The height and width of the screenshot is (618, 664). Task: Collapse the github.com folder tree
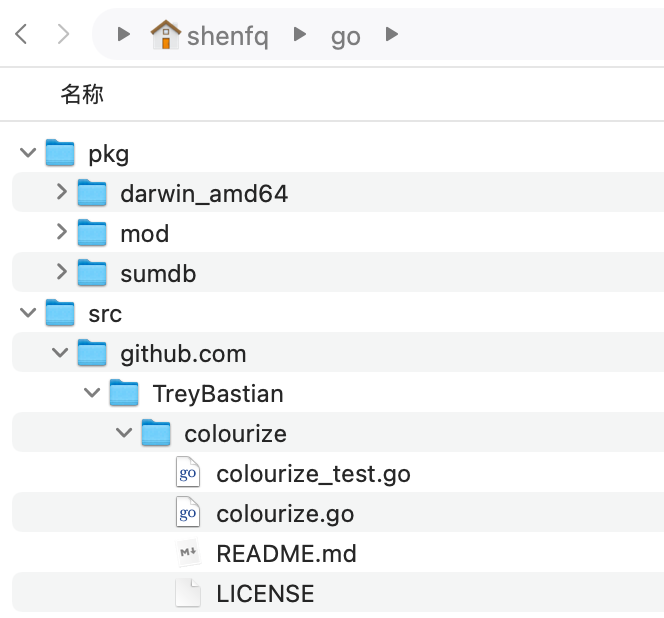pyautogui.click(x=61, y=353)
